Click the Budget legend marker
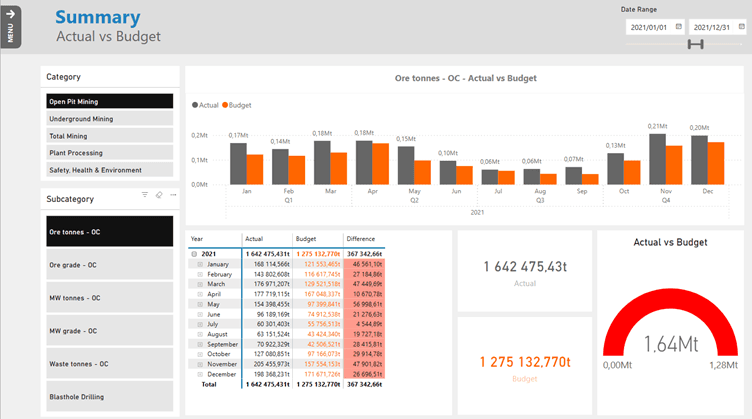This screenshot has height=419, width=752. [x=225, y=105]
